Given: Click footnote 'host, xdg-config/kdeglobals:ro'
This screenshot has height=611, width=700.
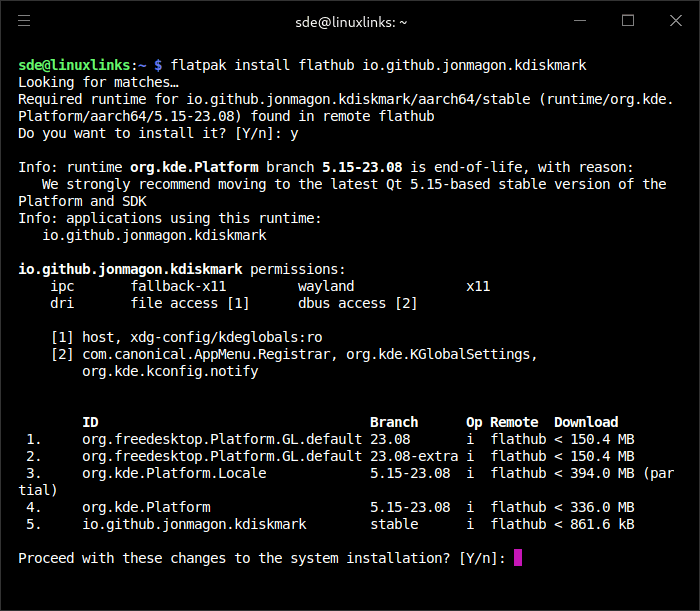Looking at the screenshot, I should [x=202, y=337].
